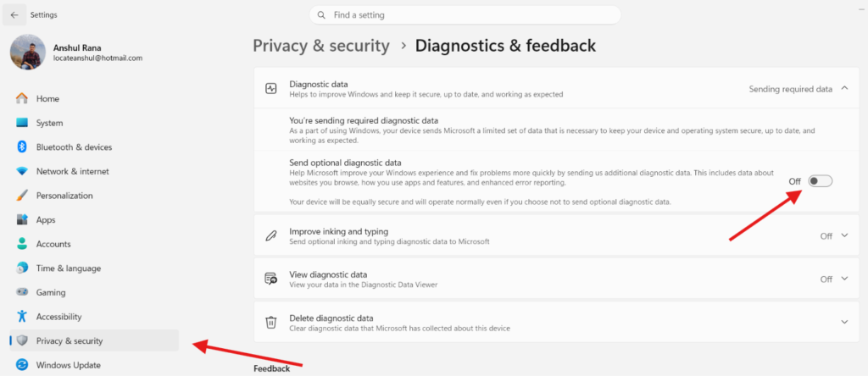
Task: Click the Find a setting search box
Action: pos(465,15)
